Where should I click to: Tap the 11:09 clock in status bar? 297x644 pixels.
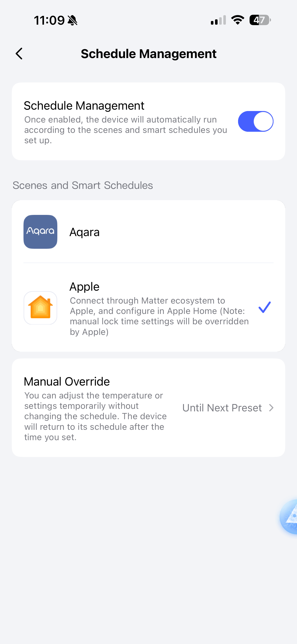point(49,20)
